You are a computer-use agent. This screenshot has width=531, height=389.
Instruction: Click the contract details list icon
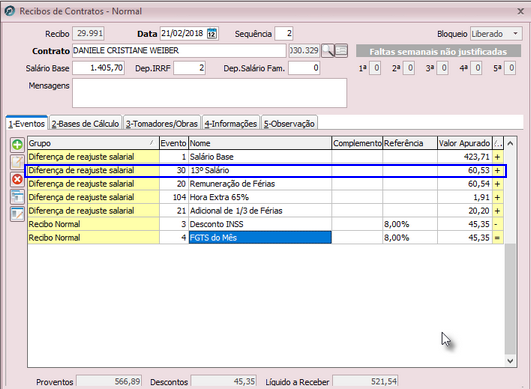coord(341,51)
